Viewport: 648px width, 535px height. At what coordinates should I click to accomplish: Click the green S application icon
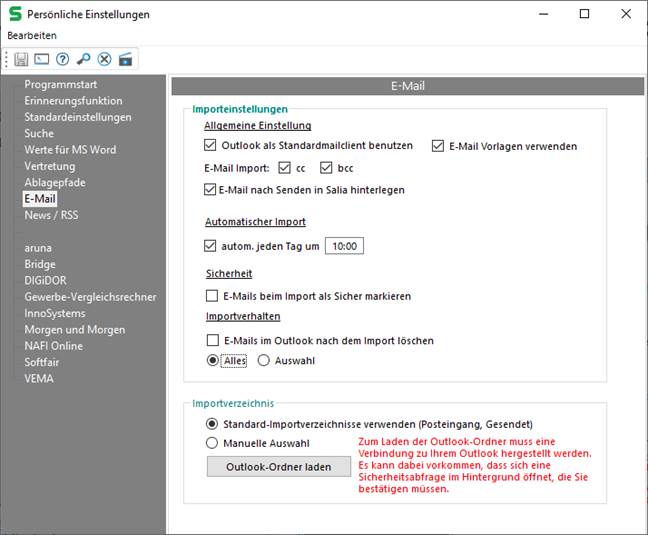point(16,14)
